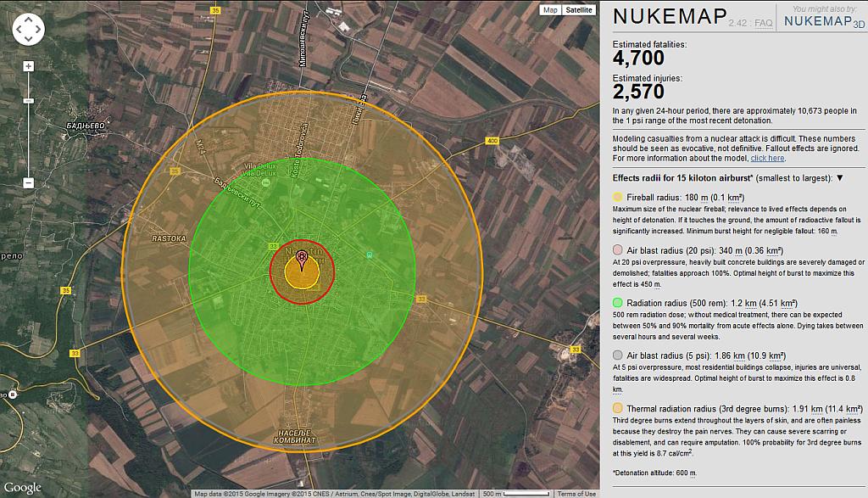This screenshot has width=868, height=498.
Task: Open NUKEMAP 3D
Action: coord(824,21)
